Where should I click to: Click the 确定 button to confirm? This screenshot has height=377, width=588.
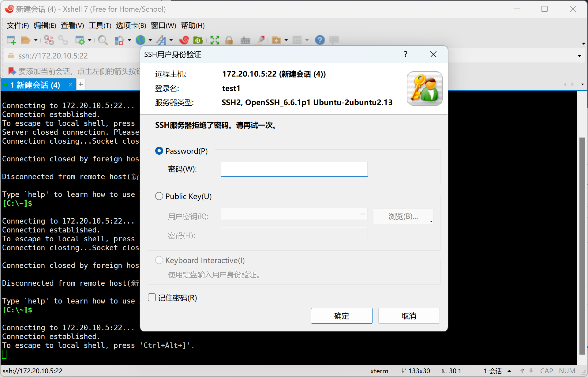click(x=342, y=316)
